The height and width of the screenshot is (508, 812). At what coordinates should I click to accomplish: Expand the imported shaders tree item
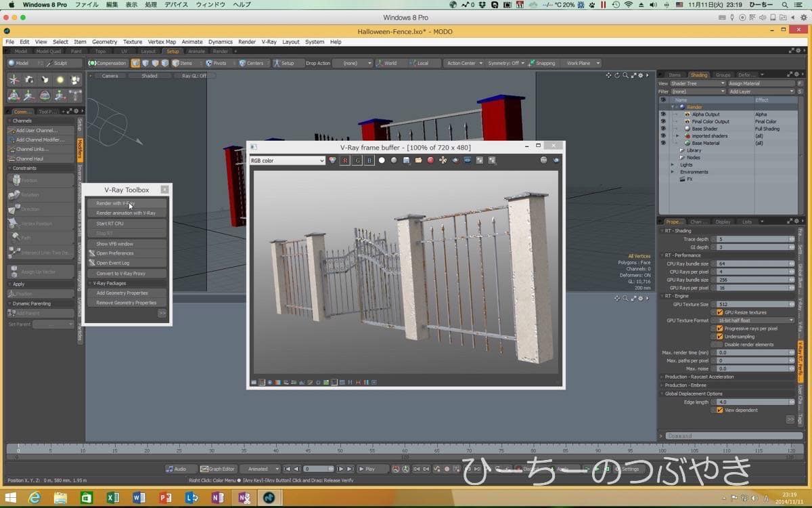click(x=677, y=136)
